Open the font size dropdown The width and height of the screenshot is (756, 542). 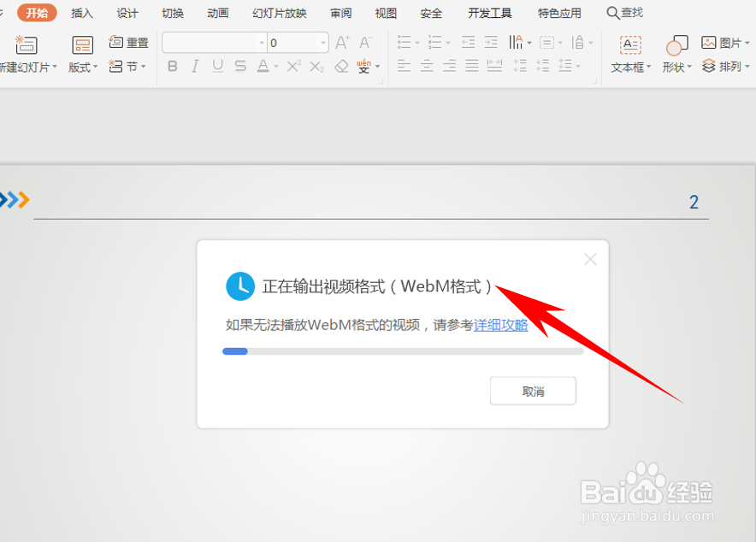point(323,43)
